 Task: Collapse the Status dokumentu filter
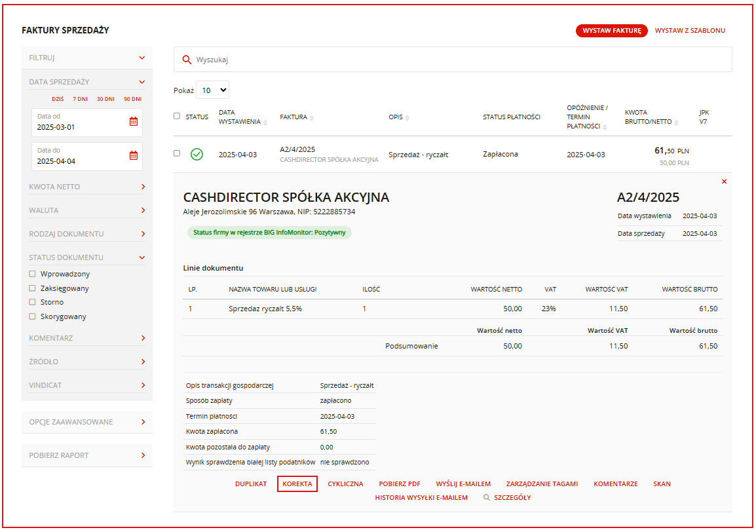click(142, 257)
